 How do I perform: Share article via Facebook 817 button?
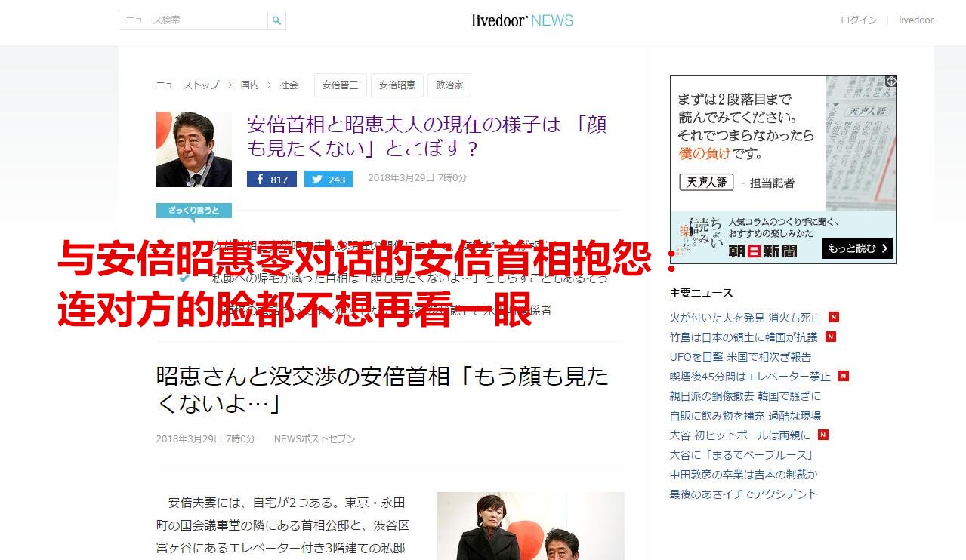pyautogui.click(x=272, y=180)
